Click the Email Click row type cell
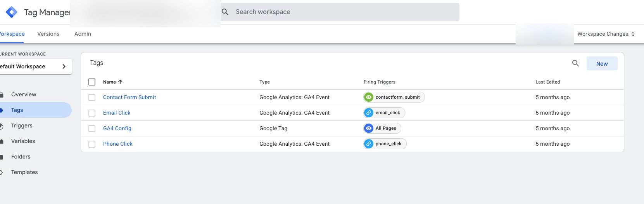Viewport: 644px width, 204px height. [294, 113]
